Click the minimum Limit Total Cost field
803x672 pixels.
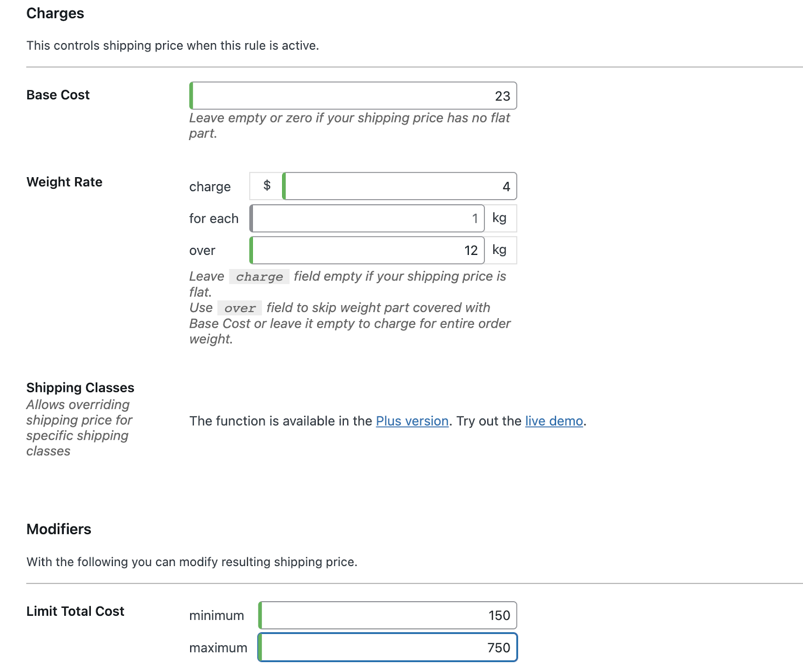pos(386,615)
